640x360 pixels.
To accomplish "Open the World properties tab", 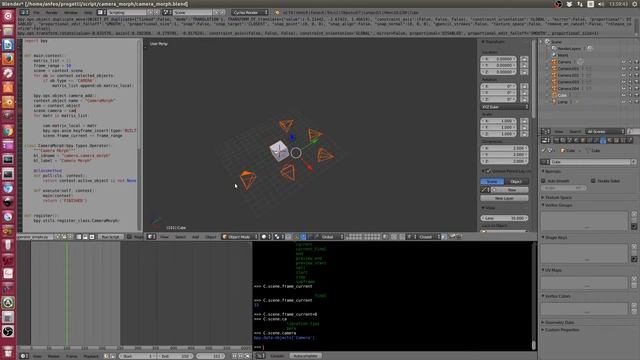I will pos(576,140).
